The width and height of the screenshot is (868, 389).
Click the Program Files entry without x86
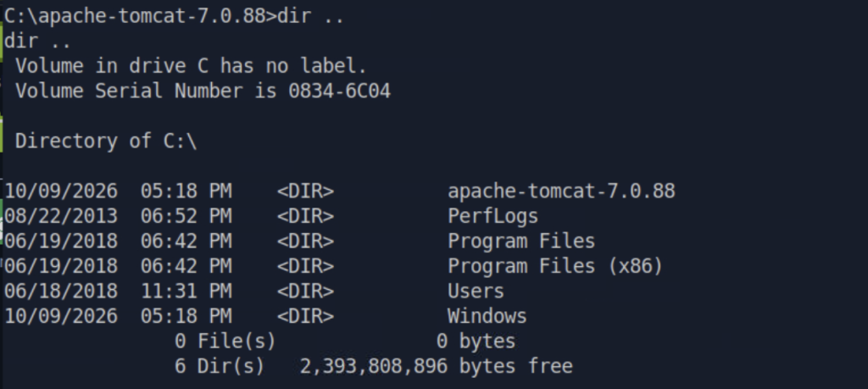(x=521, y=242)
